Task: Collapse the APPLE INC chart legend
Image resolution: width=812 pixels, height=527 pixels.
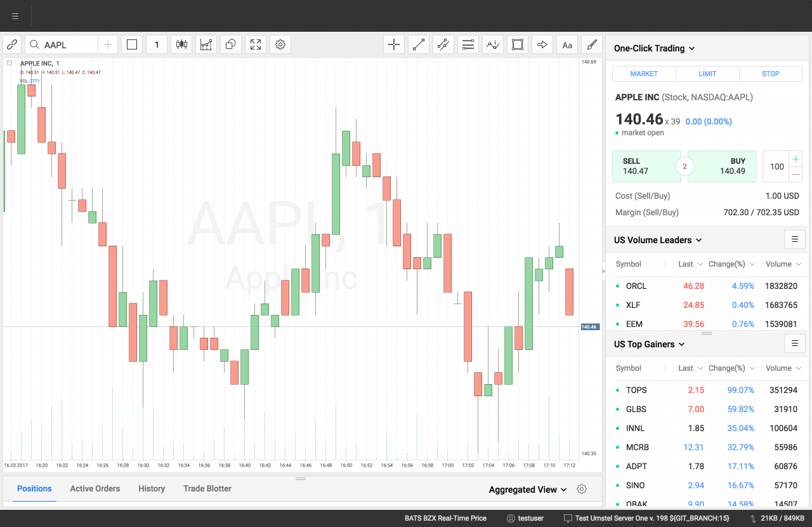Action: tap(10, 63)
